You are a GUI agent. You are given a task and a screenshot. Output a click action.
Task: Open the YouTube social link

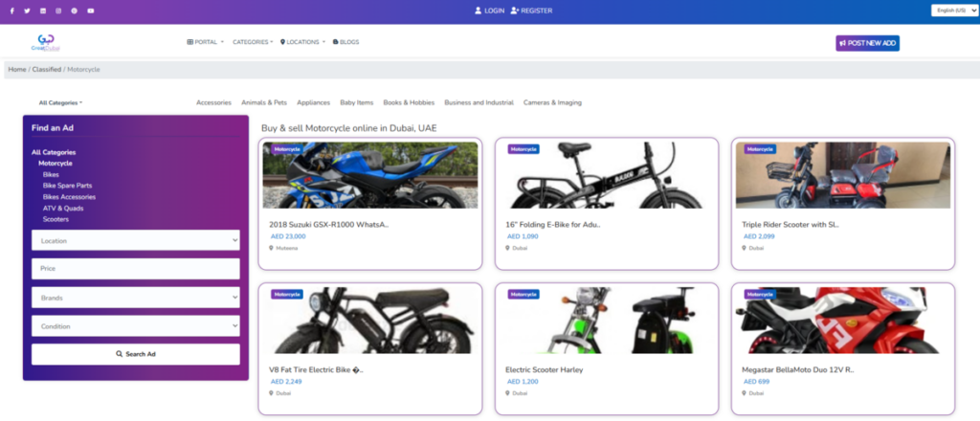tap(91, 11)
